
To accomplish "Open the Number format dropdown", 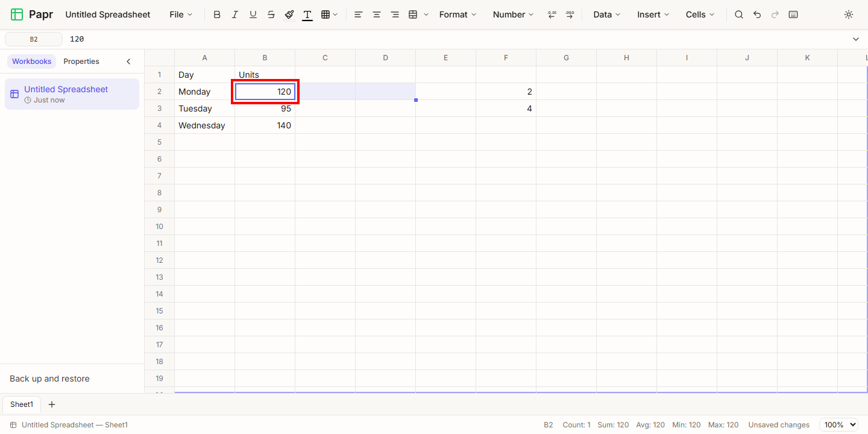I will click(x=513, y=14).
